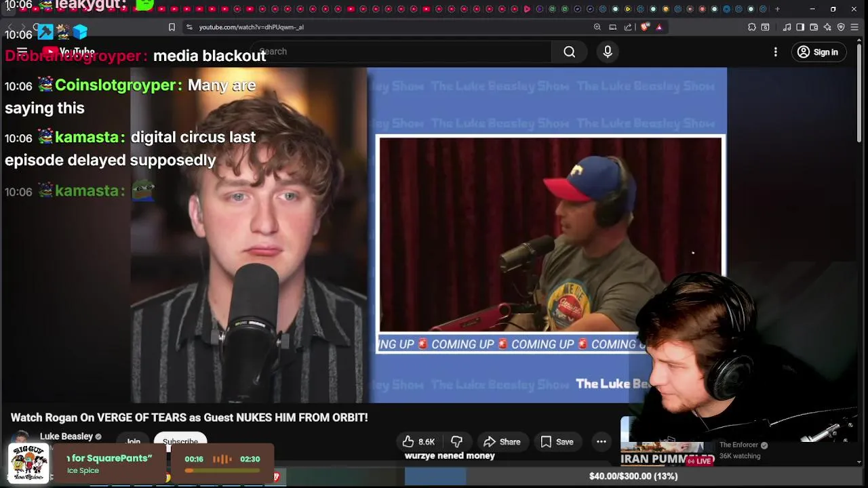The image size is (868, 488).
Task: Open the Brave Shields lion icon
Action: point(644,27)
